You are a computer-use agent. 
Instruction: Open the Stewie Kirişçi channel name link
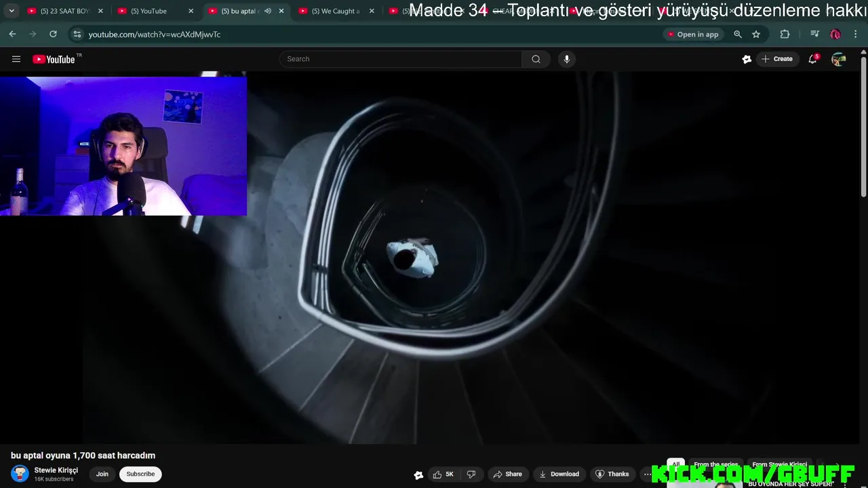pyautogui.click(x=56, y=470)
